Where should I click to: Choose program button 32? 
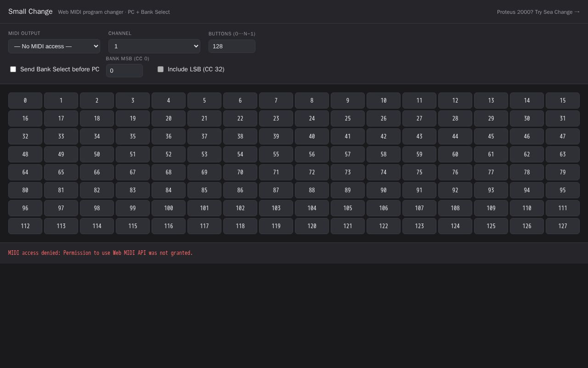coord(25,136)
